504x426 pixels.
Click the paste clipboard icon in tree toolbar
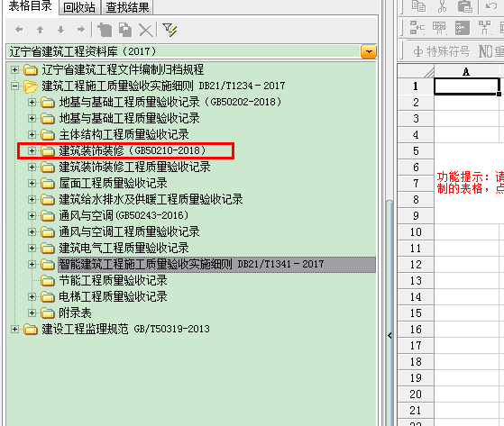(x=105, y=30)
